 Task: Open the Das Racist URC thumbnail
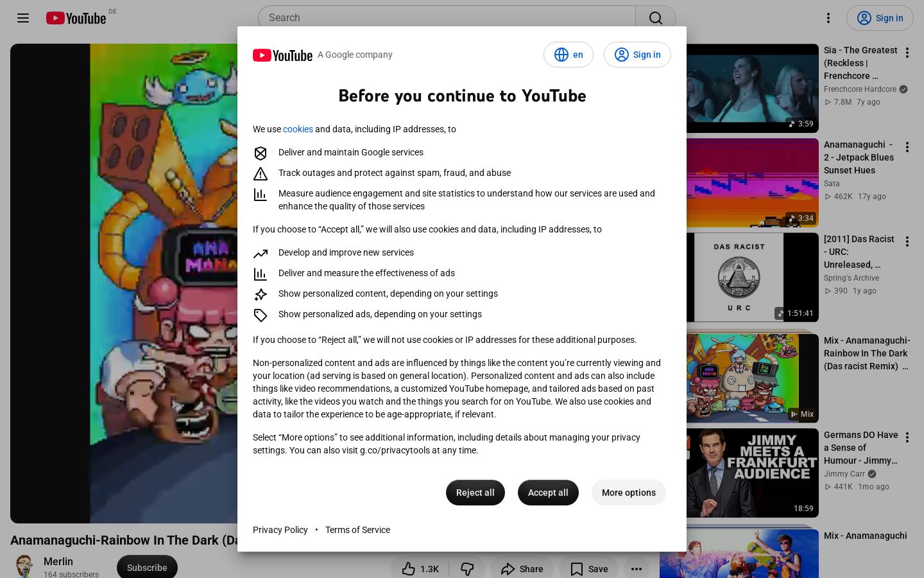[x=753, y=277]
